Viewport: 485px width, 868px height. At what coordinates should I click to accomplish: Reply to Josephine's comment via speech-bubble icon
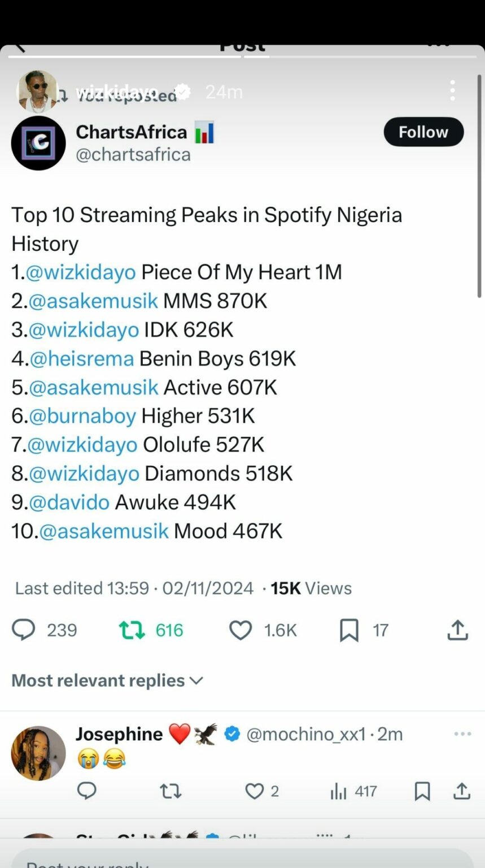pyautogui.click(x=86, y=791)
